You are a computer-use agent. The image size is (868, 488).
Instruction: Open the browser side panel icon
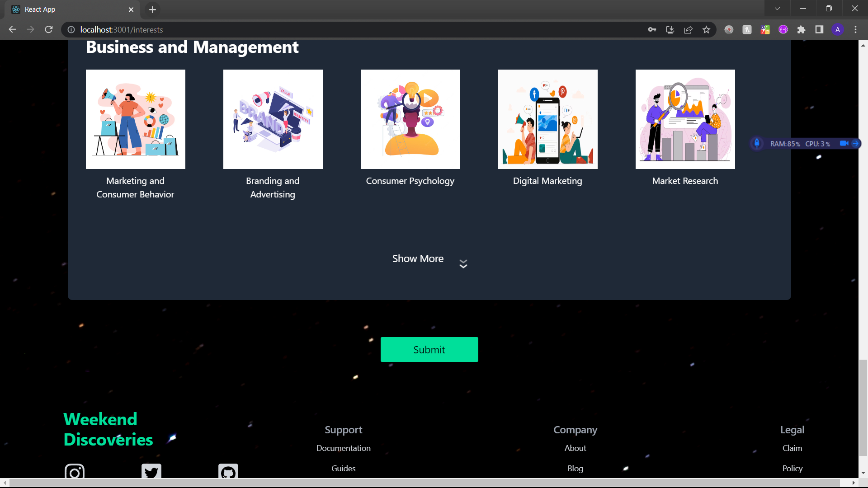coord(819,30)
